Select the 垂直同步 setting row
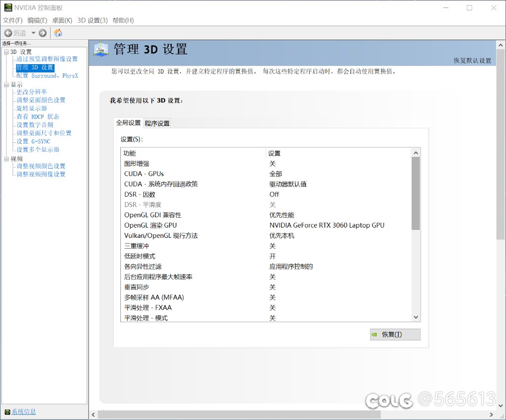 pos(266,287)
